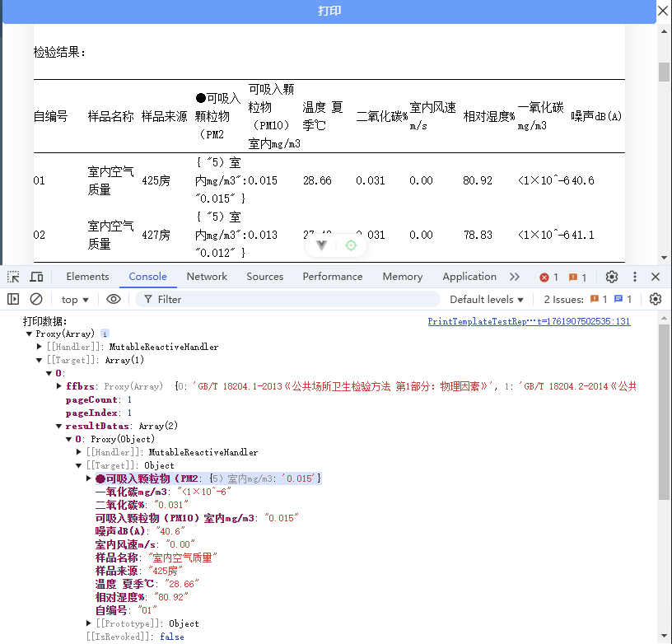Open the 'top' frame context dropdown
Image resolution: width=672 pixels, height=644 pixels.
pyautogui.click(x=75, y=299)
